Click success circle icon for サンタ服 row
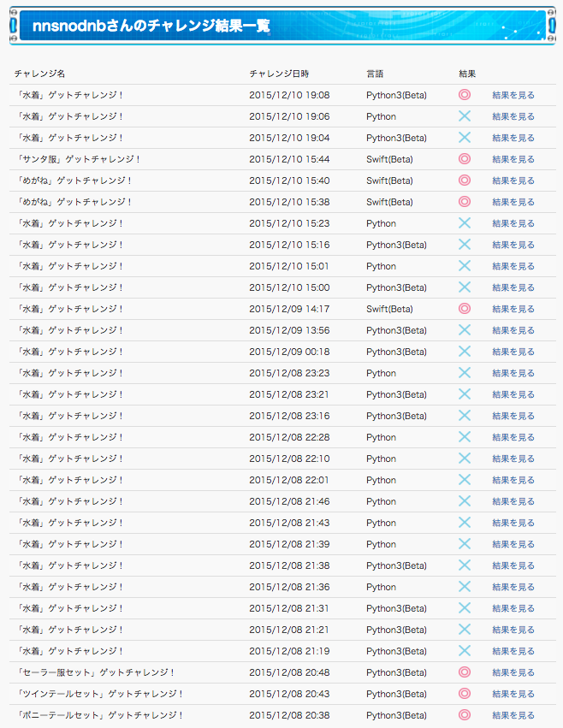The image size is (563, 728). coord(465,159)
